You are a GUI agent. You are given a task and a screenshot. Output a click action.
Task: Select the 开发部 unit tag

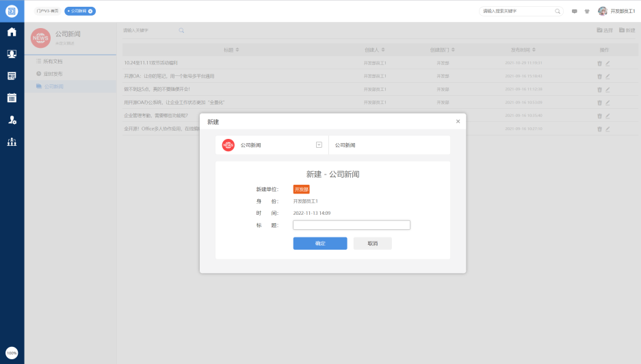[301, 190]
